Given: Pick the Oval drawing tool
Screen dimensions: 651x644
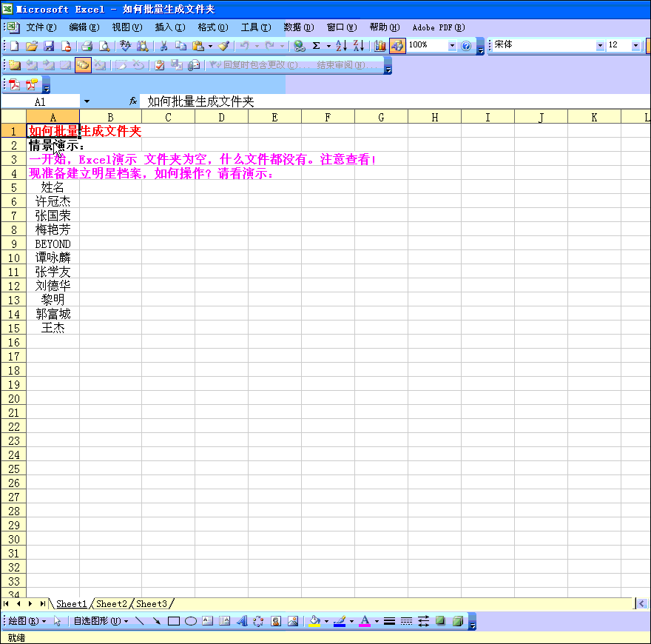Looking at the screenshot, I should click(x=191, y=622).
